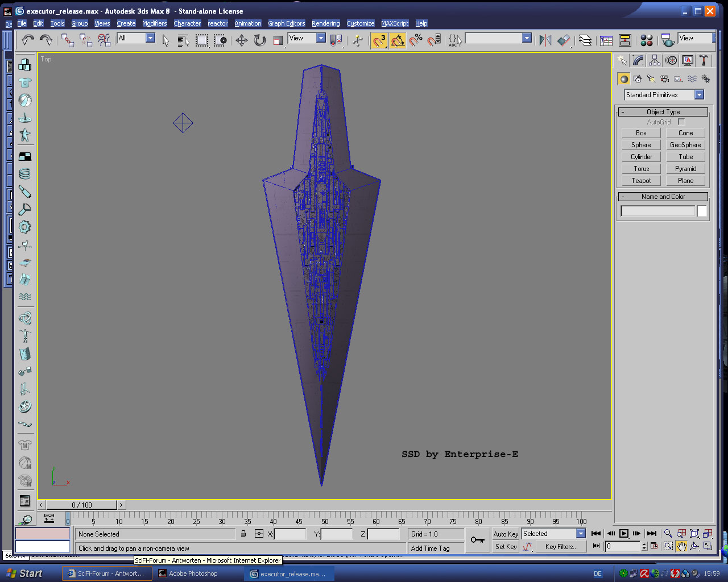Open the Key Filters Selected dropdown
This screenshot has width=728, height=582.
pyautogui.click(x=554, y=534)
